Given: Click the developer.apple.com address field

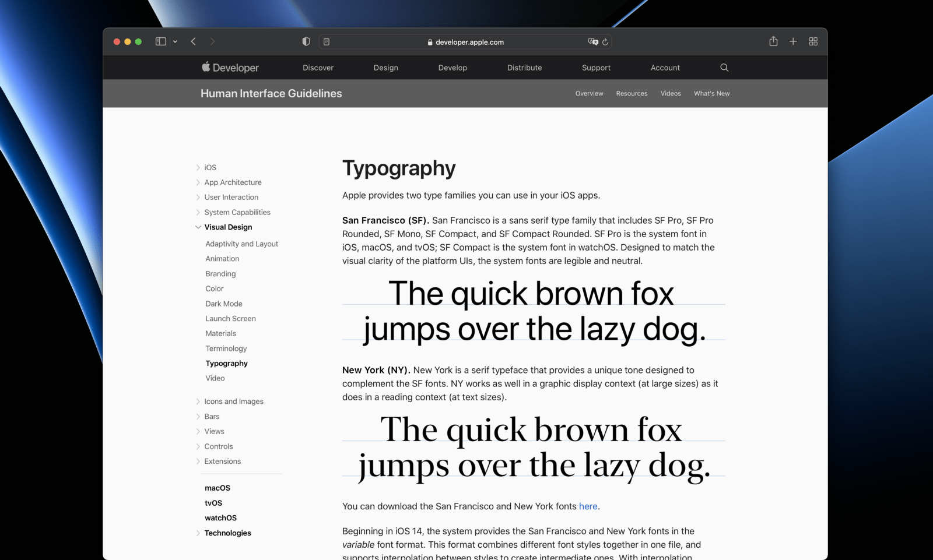Looking at the screenshot, I should point(465,42).
